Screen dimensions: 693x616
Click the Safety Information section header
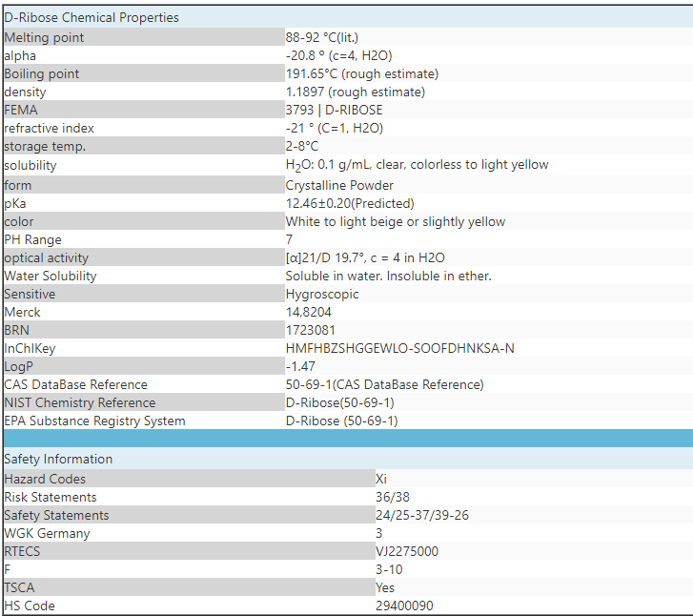pyautogui.click(x=58, y=459)
